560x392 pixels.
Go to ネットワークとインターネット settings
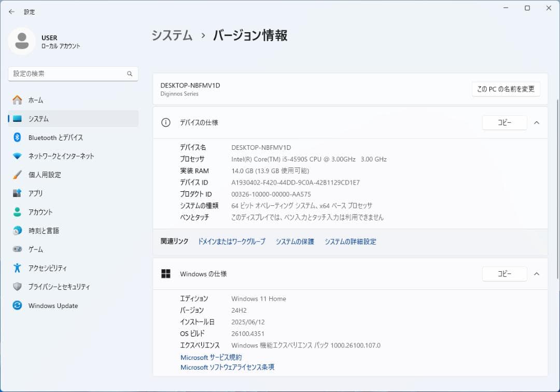click(73, 156)
